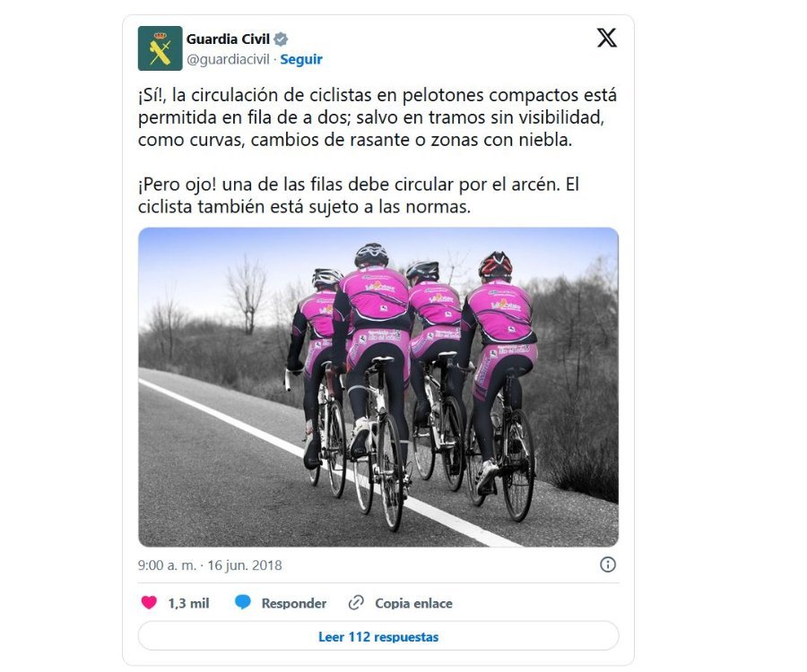Click Copia enlace text
This screenshot has width=807, height=672.
(x=413, y=603)
